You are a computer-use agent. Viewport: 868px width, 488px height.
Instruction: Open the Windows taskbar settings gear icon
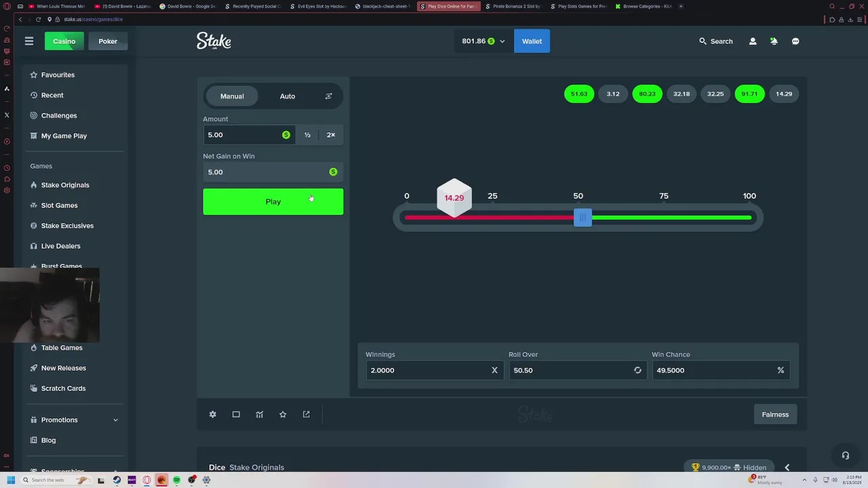[206, 480]
